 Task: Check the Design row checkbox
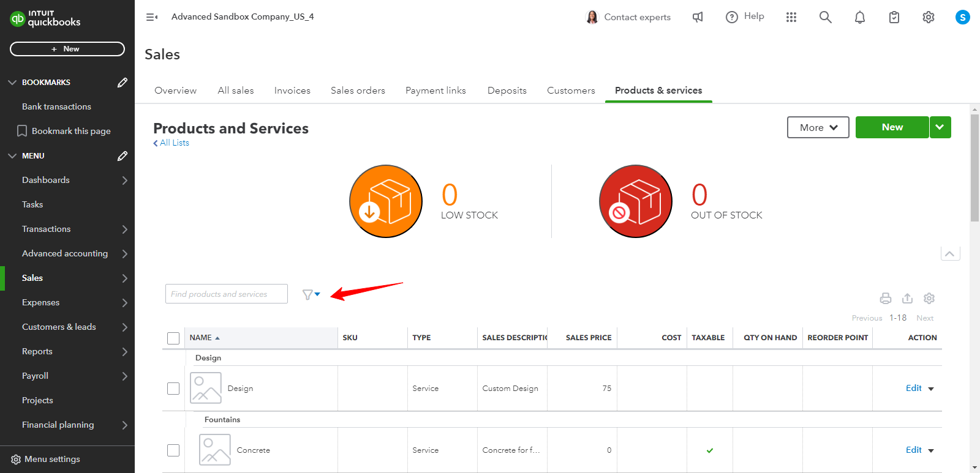(x=173, y=389)
